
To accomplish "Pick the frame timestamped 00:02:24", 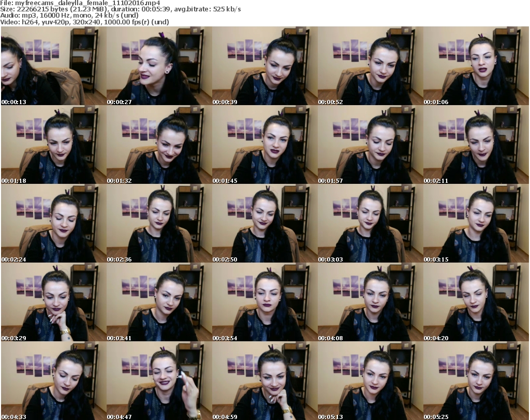I will coord(53,223).
